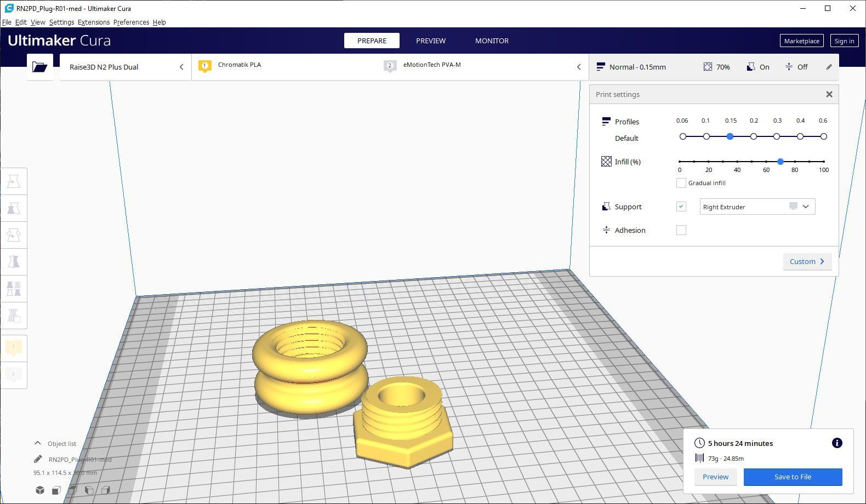Select the Rotate tool in left toolbar

click(14, 235)
